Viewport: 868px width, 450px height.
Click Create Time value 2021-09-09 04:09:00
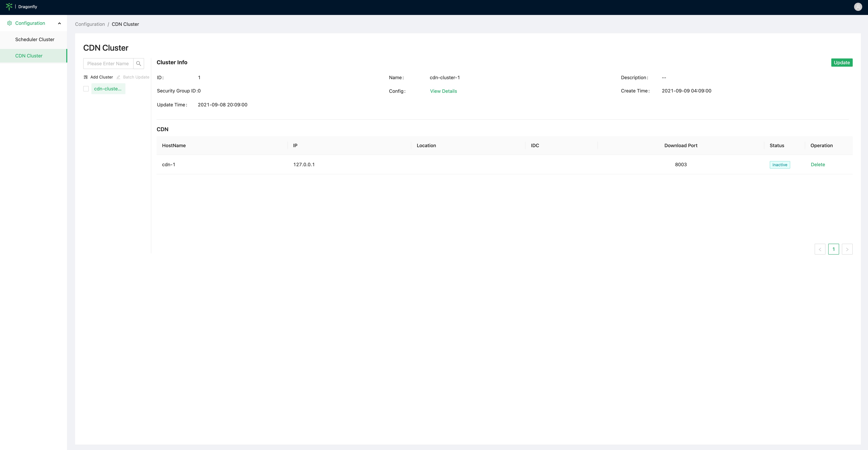[x=686, y=91]
